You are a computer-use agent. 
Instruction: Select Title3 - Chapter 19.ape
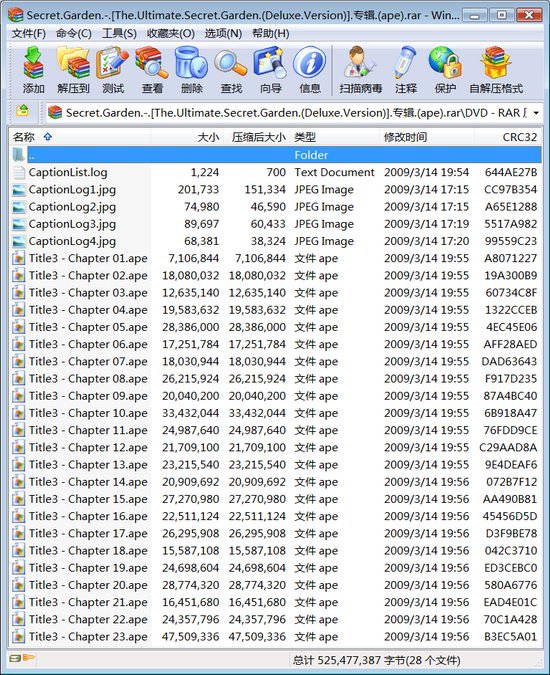pyautogui.click(x=88, y=568)
